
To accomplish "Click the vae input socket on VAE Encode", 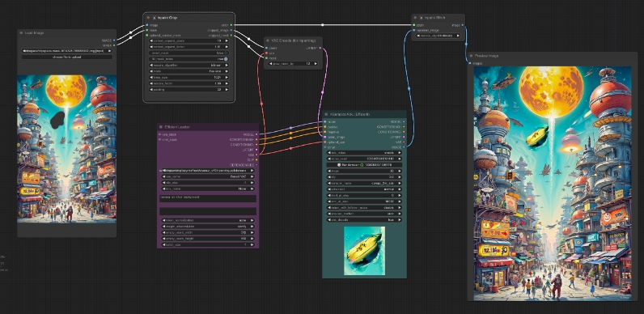I will point(266,53).
